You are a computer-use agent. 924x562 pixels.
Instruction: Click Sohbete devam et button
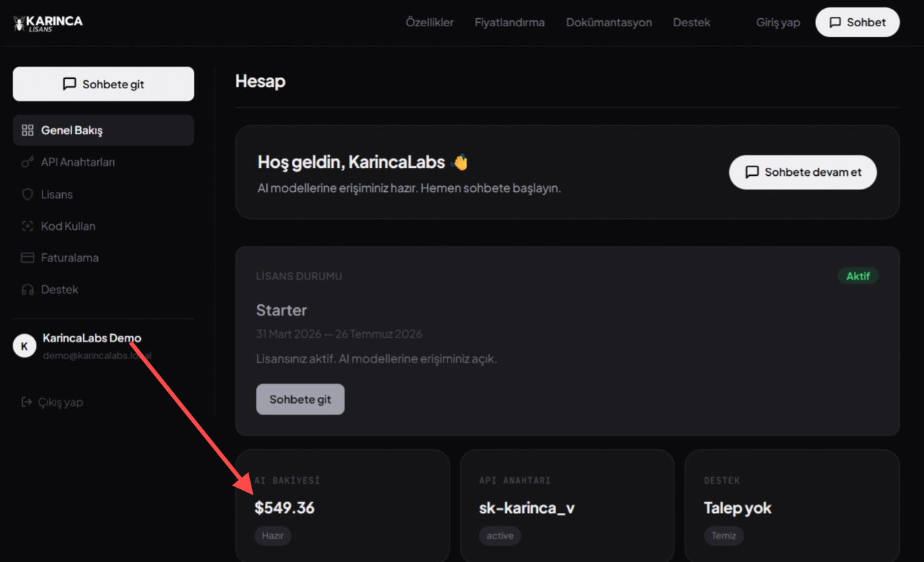click(803, 173)
